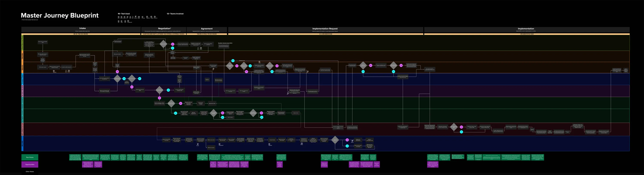
Task: Select the XNet icon in the tools legend
Action: click(x=122, y=21)
